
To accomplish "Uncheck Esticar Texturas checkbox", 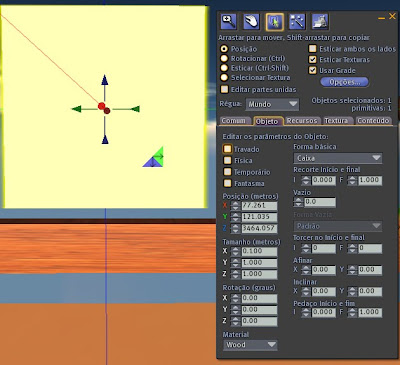I will 312,60.
